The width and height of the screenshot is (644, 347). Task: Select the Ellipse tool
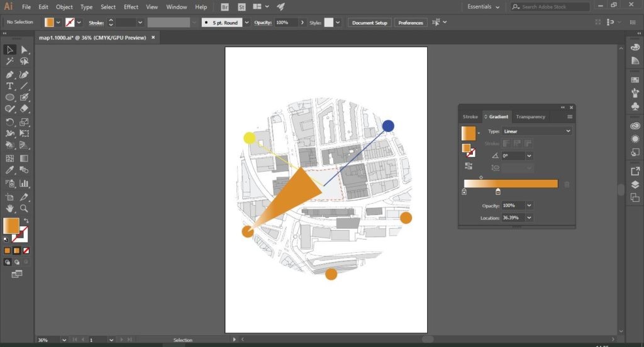(9, 97)
